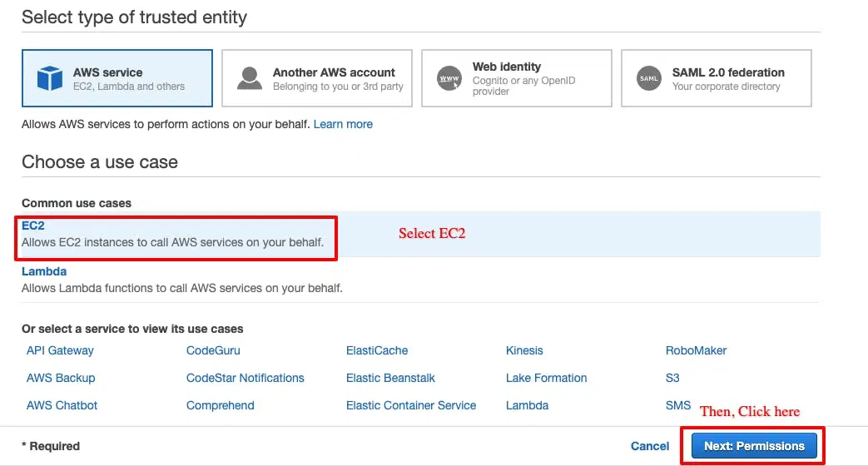868x466 pixels.
Task: Choose the SAML 2.0 federation card
Action: click(x=717, y=78)
